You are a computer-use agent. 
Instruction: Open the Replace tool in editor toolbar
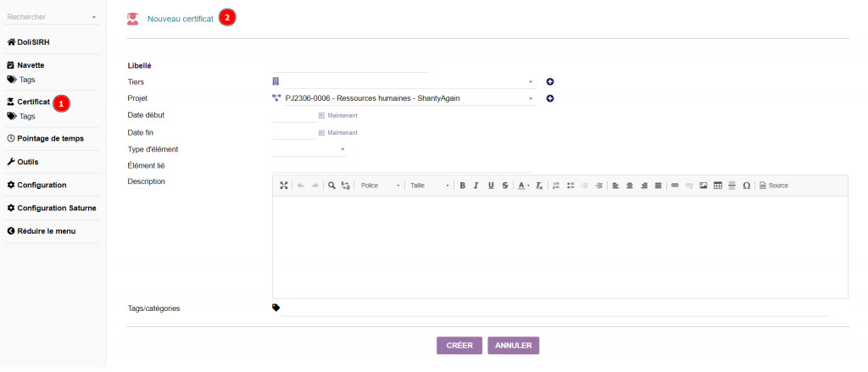pos(346,186)
